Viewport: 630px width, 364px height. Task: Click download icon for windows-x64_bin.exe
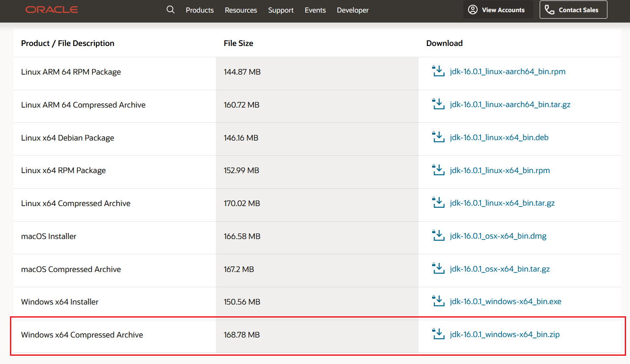439,301
